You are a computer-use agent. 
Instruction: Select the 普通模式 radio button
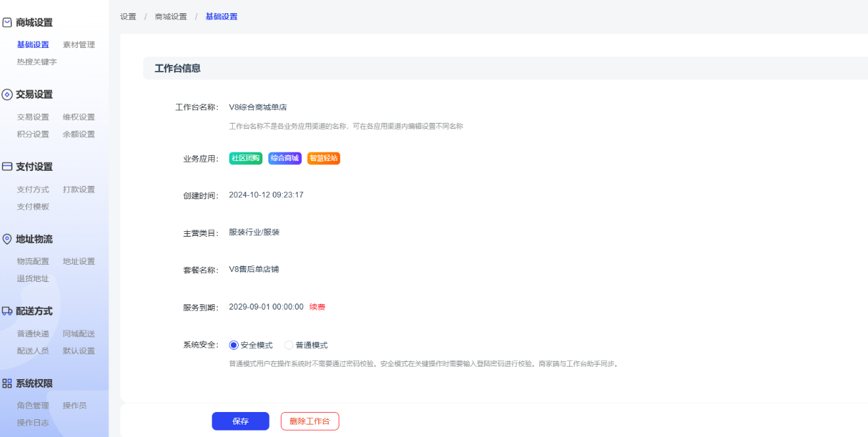click(x=289, y=345)
